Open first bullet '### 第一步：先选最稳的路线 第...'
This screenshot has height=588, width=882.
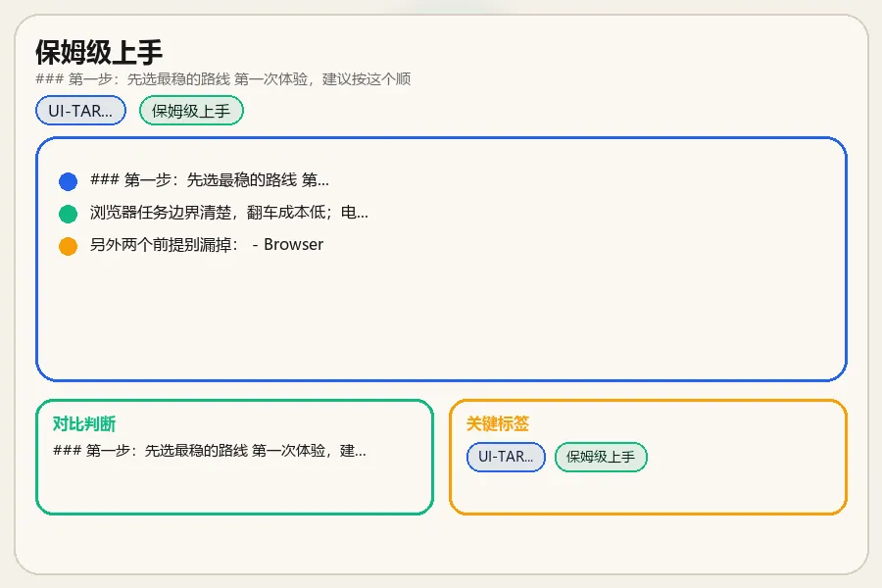pyautogui.click(x=210, y=180)
